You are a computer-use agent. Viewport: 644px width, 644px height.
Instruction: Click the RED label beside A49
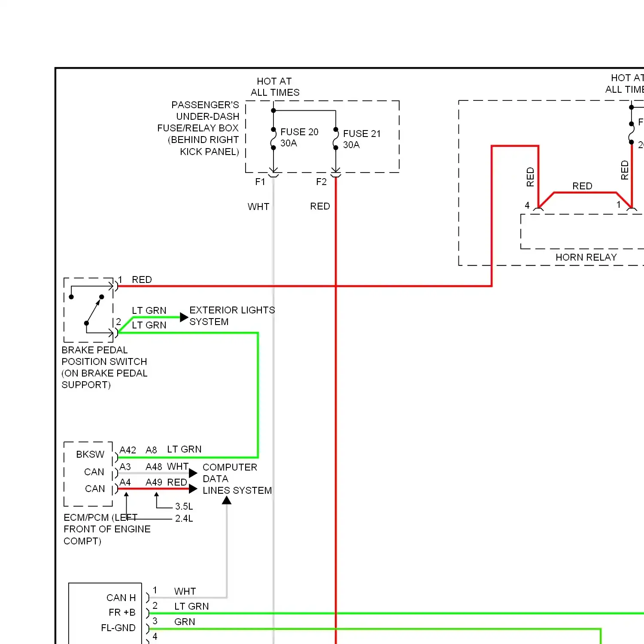click(177, 482)
